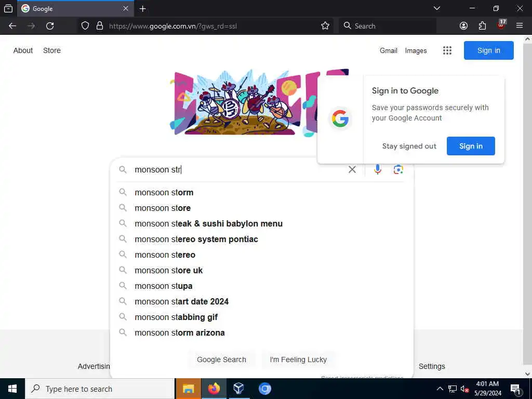This screenshot has width=532, height=399.
Task: Choose "monsoon storm arizona" suggestion
Action: pyautogui.click(x=262, y=333)
